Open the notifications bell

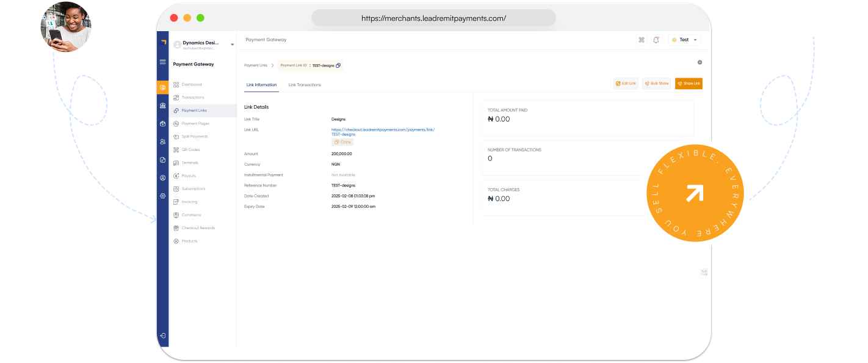tap(656, 39)
